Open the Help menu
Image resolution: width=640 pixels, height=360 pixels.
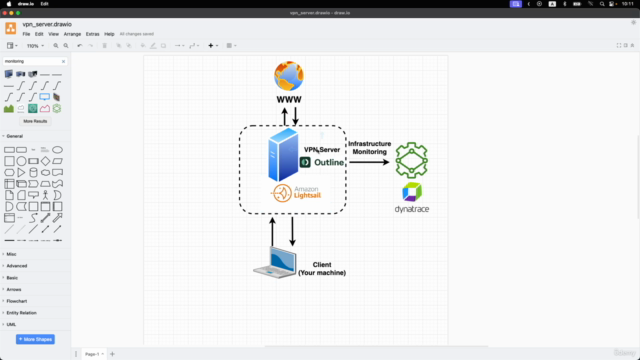tap(109, 34)
